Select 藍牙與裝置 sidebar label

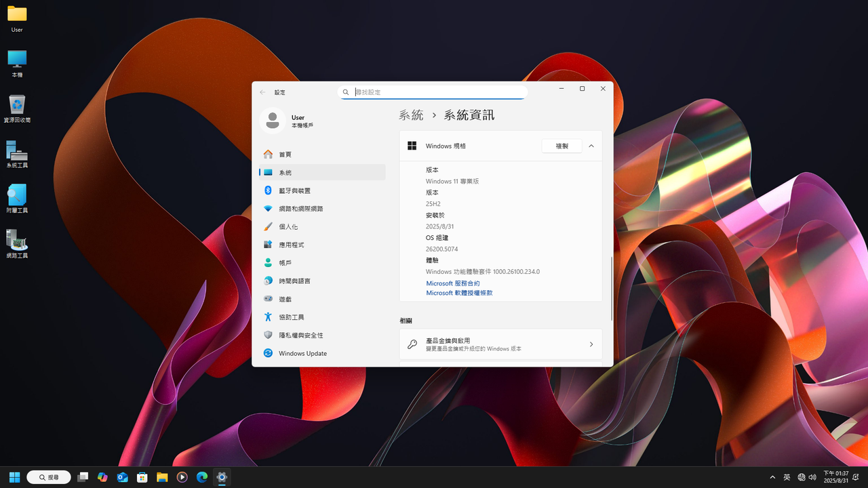click(x=295, y=191)
